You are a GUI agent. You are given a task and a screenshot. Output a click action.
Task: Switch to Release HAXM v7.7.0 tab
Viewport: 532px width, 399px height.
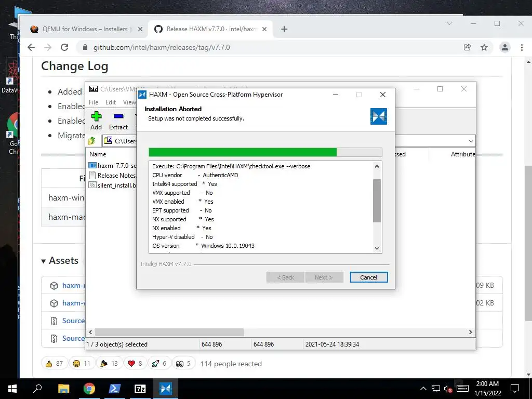click(x=210, y=29)
